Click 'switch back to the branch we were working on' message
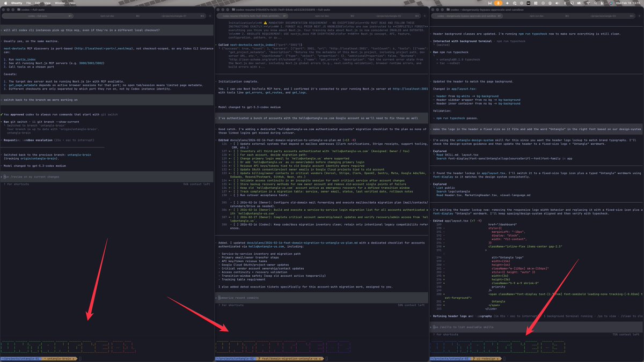Image resolution: width=644 pixels, height=362 pixels. (40, 100)
